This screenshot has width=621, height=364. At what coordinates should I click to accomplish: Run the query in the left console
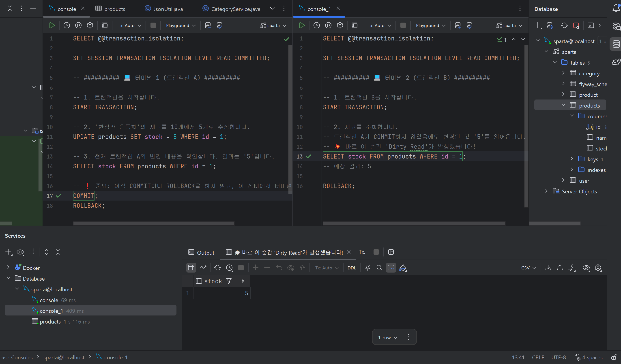coord(52,25)
